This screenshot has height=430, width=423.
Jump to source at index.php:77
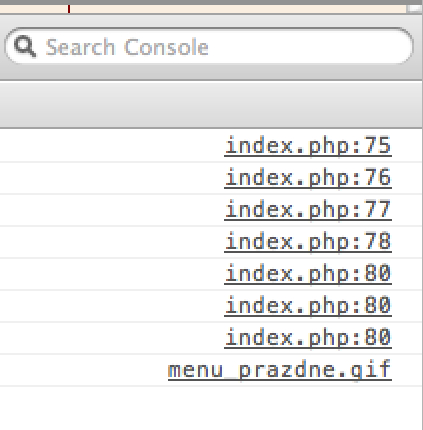click(308, 210)
